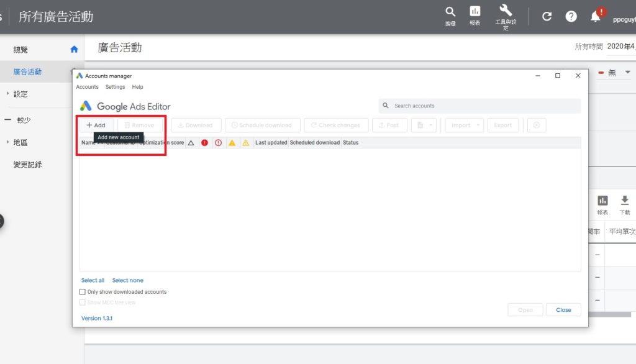Click the refresh arrow icon
This screenshot has height=364, width=636.
click(x=547, y=17)
